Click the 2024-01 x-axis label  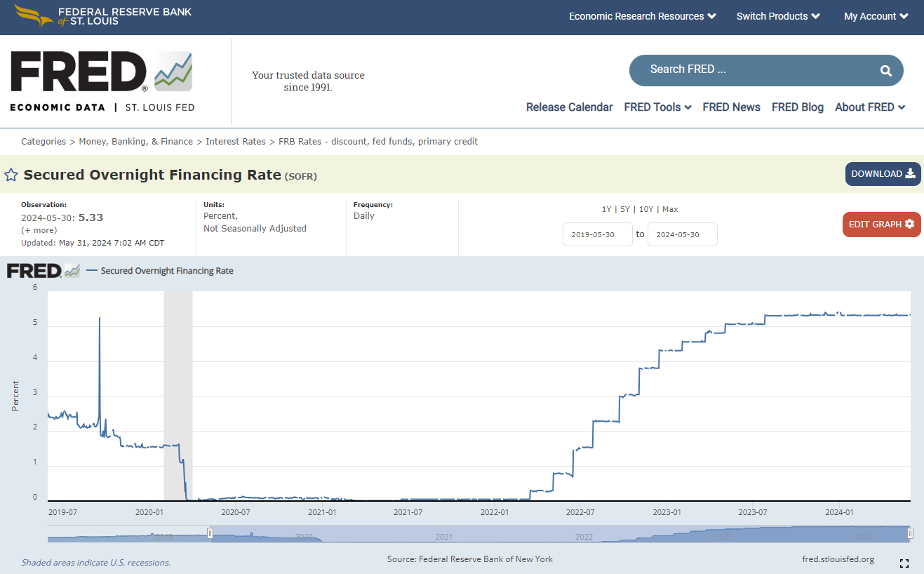(839, 512)
